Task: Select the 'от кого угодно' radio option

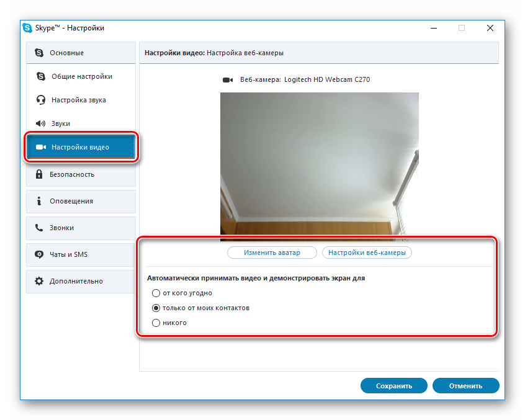Action: point(156,293)
